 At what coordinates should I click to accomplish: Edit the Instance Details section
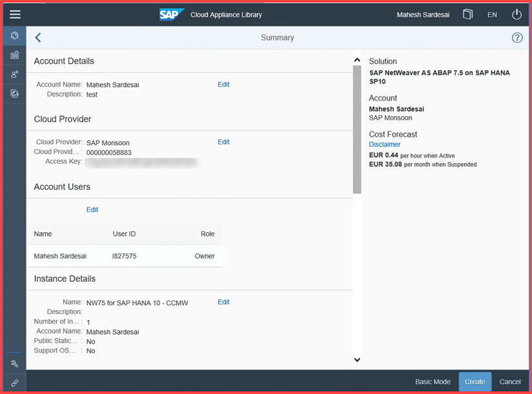[x=224, y=302]
